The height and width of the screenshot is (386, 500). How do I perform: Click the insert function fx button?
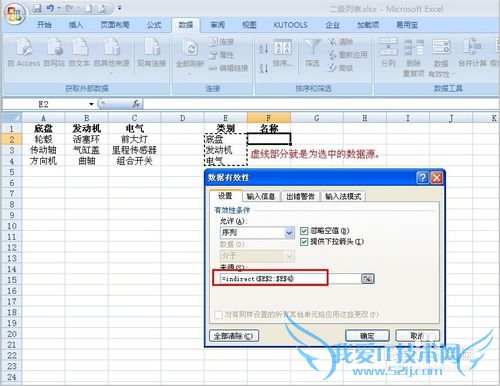[x=136, y=104]
